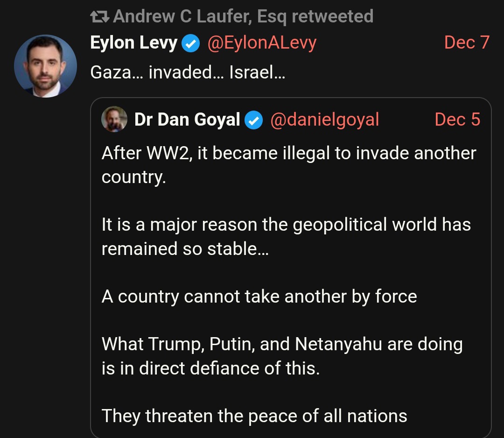Click 'They threaten the peace' line
The height and width of the screenshot is (438, 504).
[x=254, y=416]
